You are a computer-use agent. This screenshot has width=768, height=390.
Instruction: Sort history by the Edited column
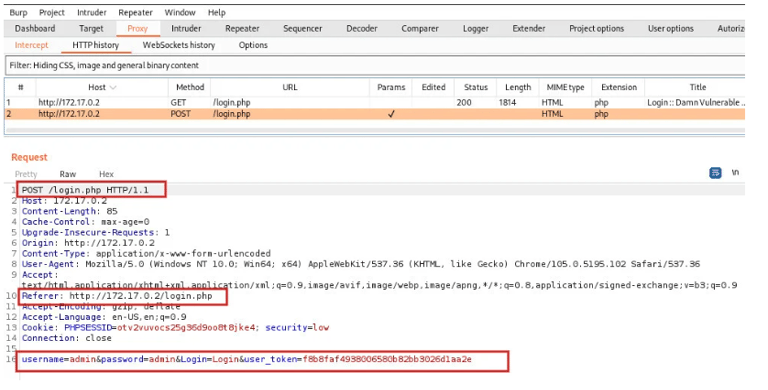[433, 87]
